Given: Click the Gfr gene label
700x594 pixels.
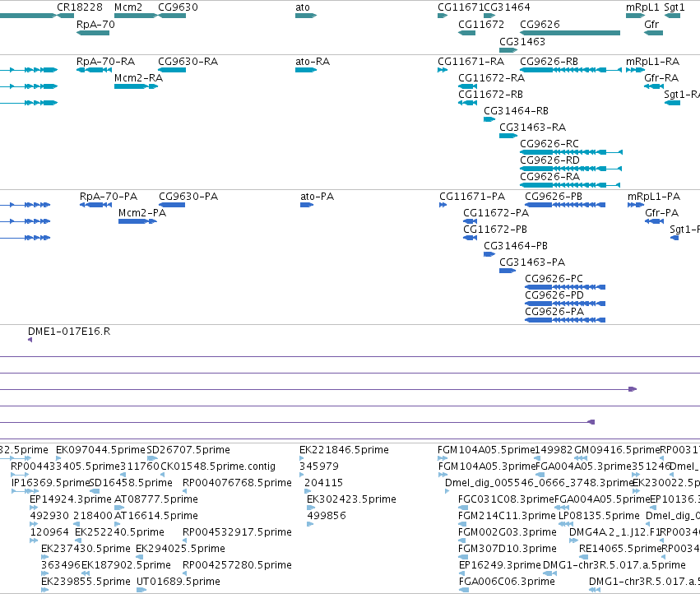Looking at the screenshot, I should point(651,24).
